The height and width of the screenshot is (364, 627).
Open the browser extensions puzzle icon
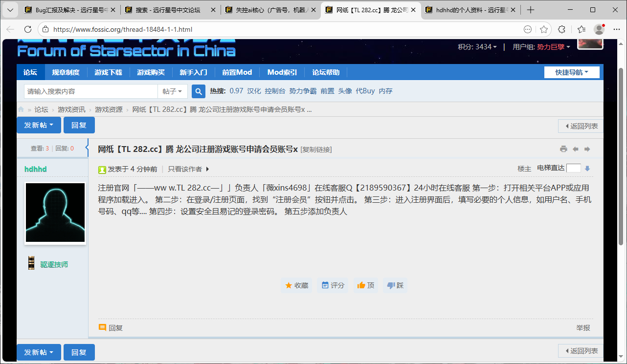[x=561, y=29]
